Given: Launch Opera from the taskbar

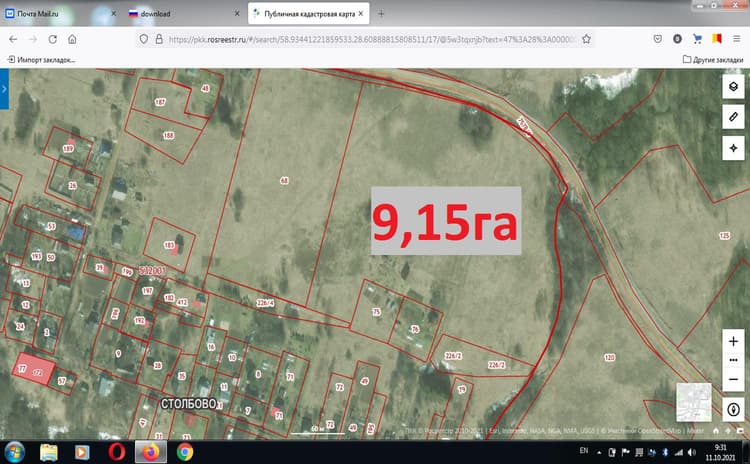Looking at the screenshot, I should [117, 452].
